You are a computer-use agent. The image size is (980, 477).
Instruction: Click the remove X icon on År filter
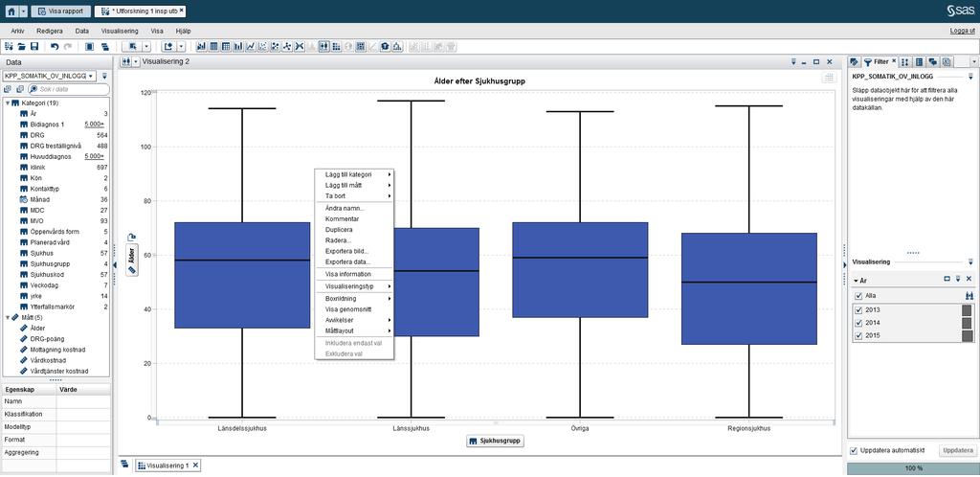pos(969,279)
